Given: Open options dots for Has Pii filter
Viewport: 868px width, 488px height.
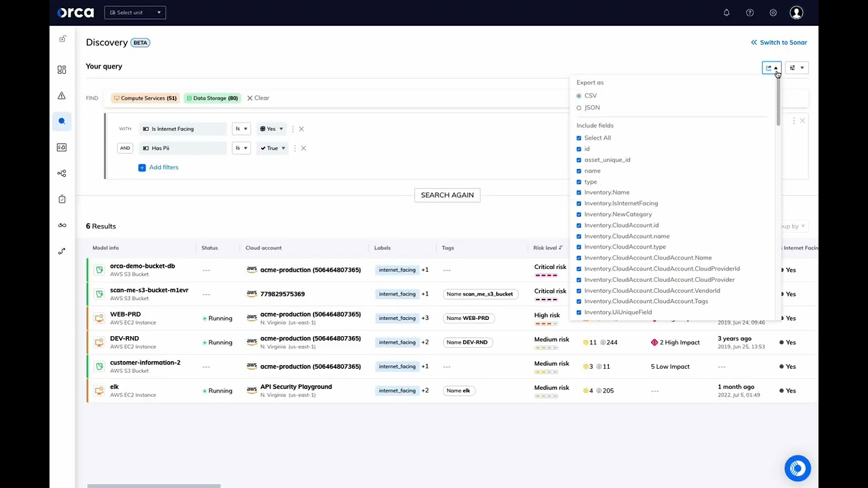Looking at the screenshot, I should pos(295,148).
